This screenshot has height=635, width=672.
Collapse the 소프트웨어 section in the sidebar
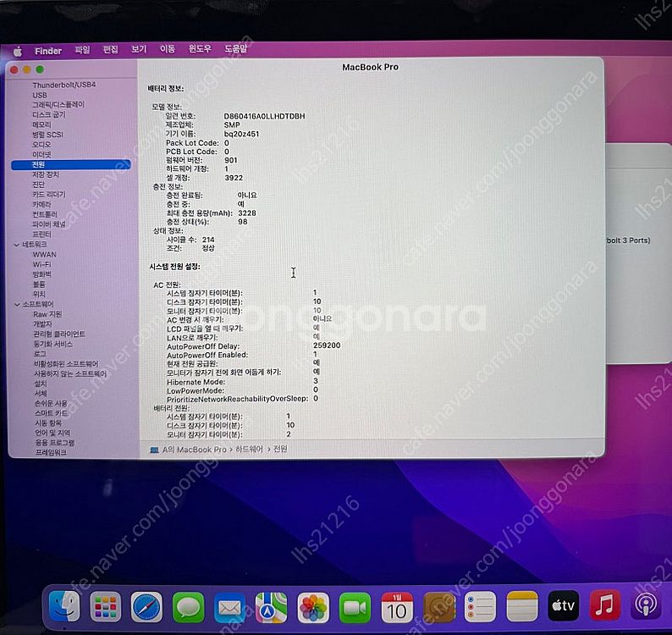[x=17, y=305]
